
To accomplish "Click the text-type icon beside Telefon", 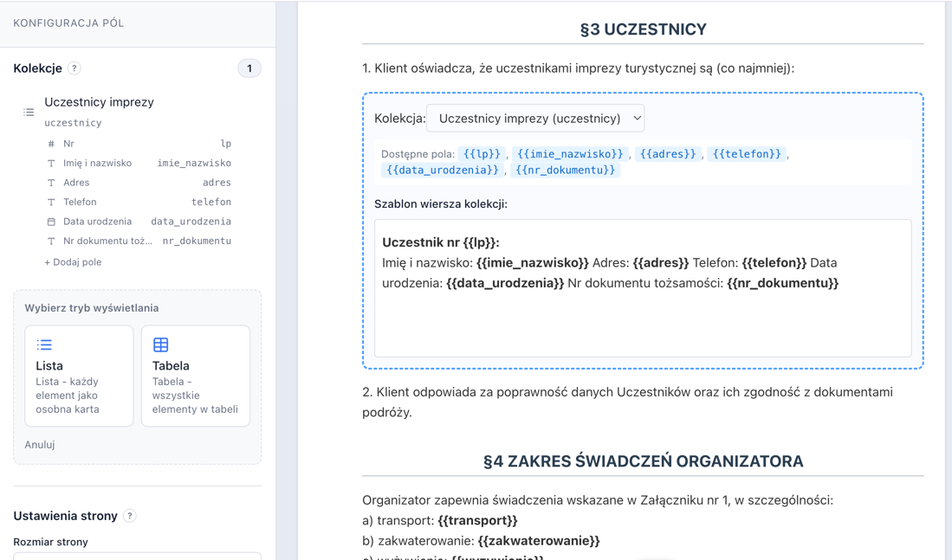I will [52, 202].
